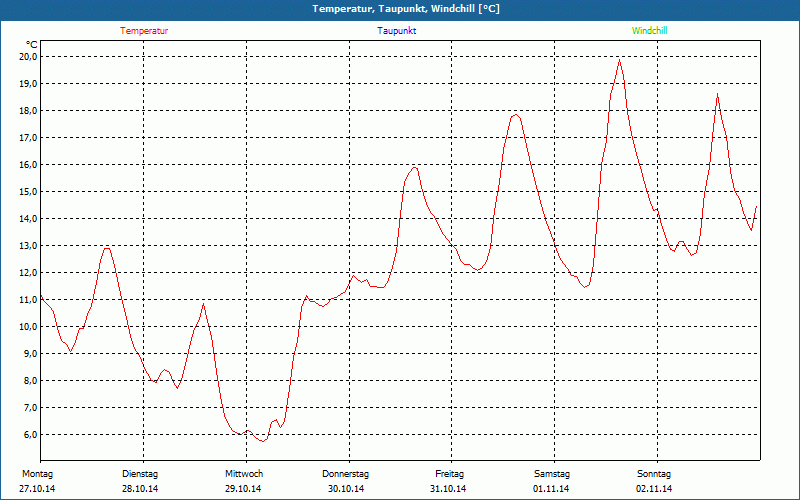Viewport: 800px width, 500px height.
Task: Select the 6,0 axis label
Action: point(30,435)
